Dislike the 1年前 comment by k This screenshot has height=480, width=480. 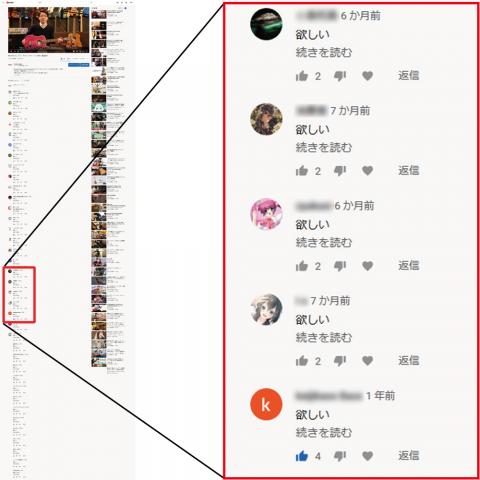point(340,456)
